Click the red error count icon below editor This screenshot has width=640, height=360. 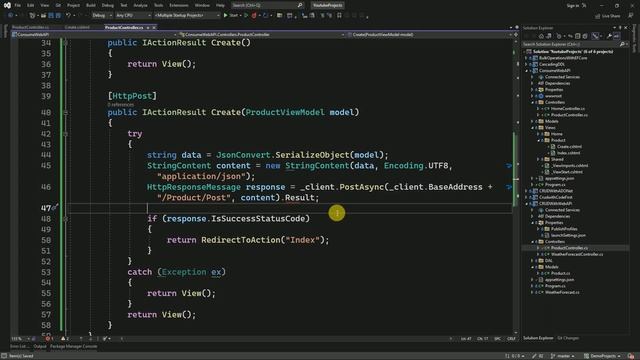click(49, 339)
